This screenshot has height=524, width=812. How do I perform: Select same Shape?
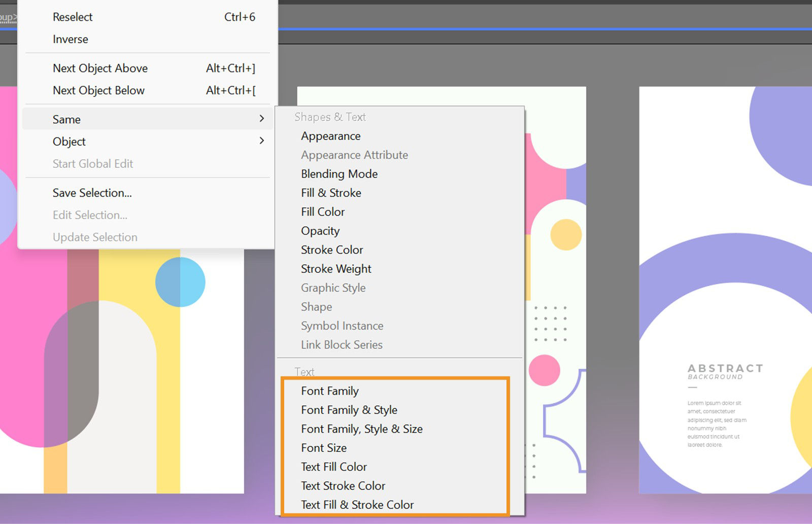pos(316,307)
